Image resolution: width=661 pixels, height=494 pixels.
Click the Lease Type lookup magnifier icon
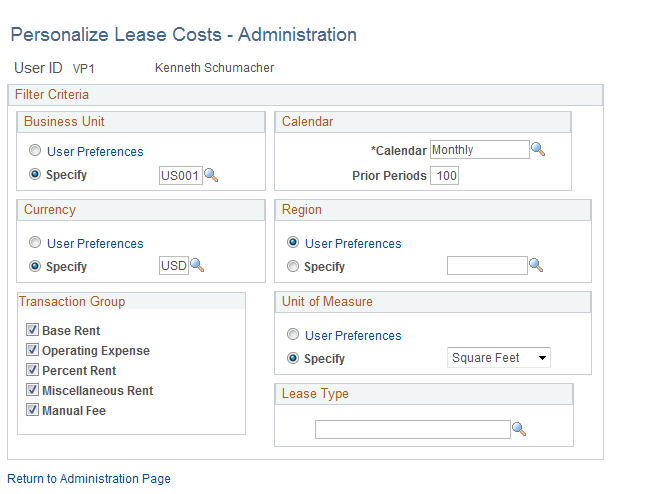point(519,429)
